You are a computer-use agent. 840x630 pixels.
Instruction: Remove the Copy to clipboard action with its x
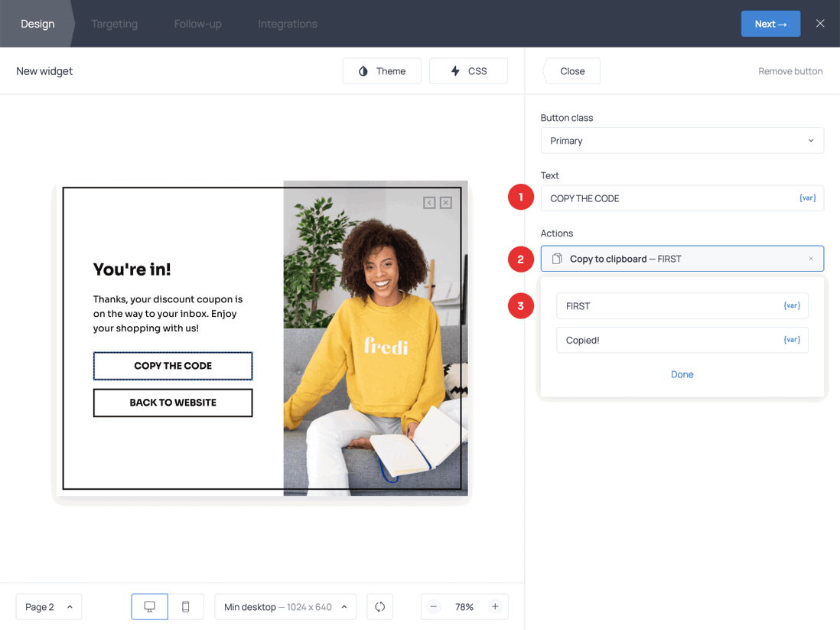(811, 258)
